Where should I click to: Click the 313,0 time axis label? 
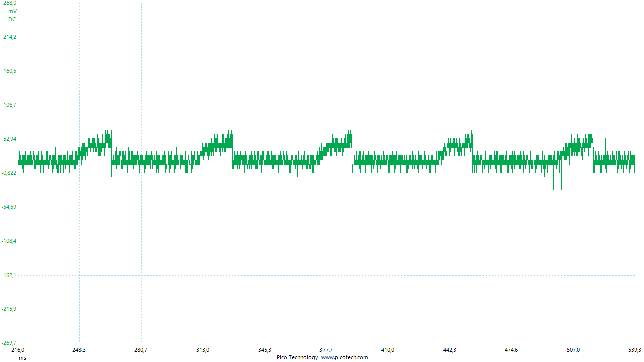[x=203, y=350]
